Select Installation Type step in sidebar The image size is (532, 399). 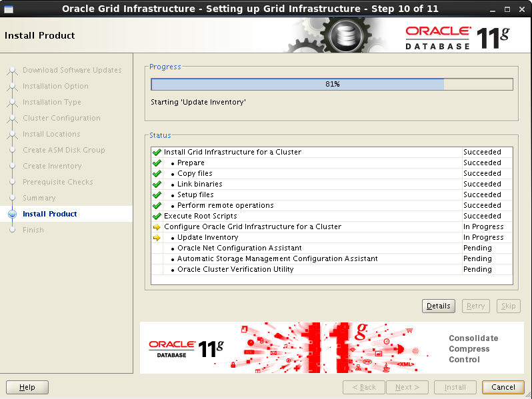pyautogui.click(x=51, y=102)
